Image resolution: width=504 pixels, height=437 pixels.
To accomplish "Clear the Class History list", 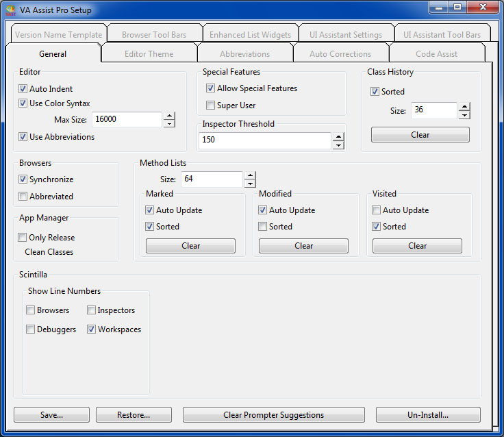I will [x=420, y=135].
